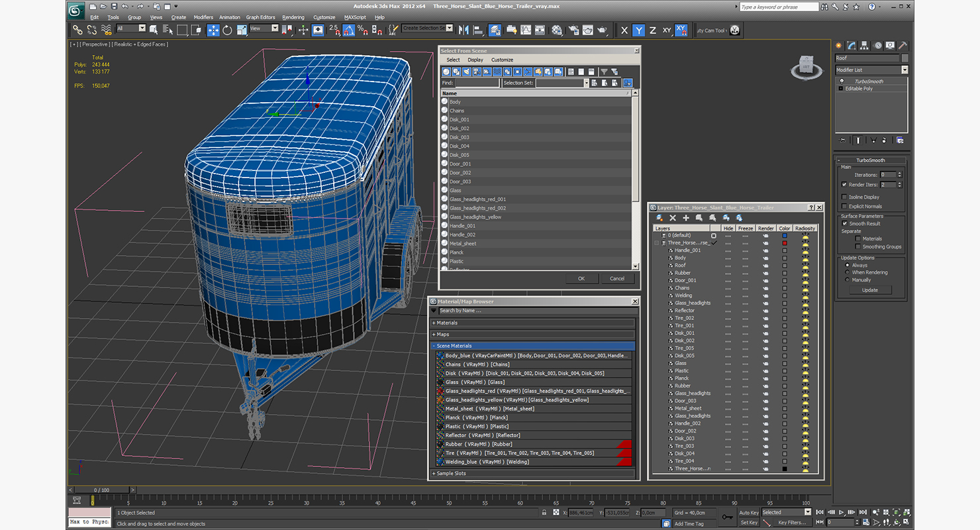Viewport: 980px width, 530px height.
Task: Select the Always update radio option
Action: tap(848, 265)
